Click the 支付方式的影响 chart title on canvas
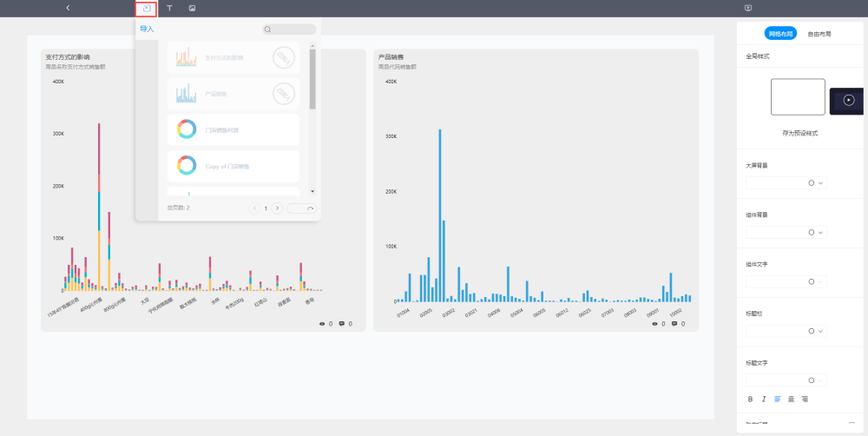 point(68,57)
